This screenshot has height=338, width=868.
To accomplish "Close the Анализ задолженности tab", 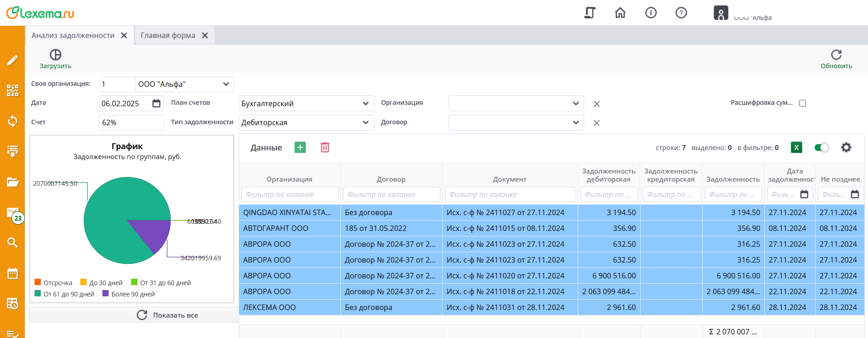I will click(x=124, y=35).
